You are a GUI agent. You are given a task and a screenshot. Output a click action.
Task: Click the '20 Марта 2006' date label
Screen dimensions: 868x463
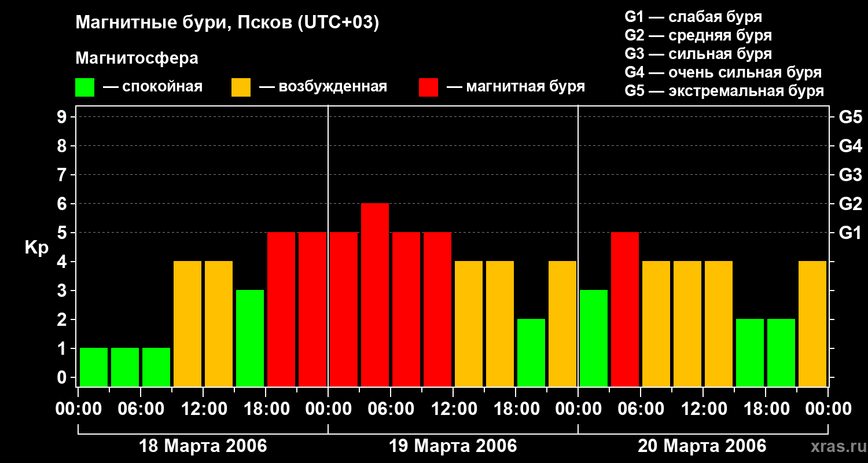(702, 446)
